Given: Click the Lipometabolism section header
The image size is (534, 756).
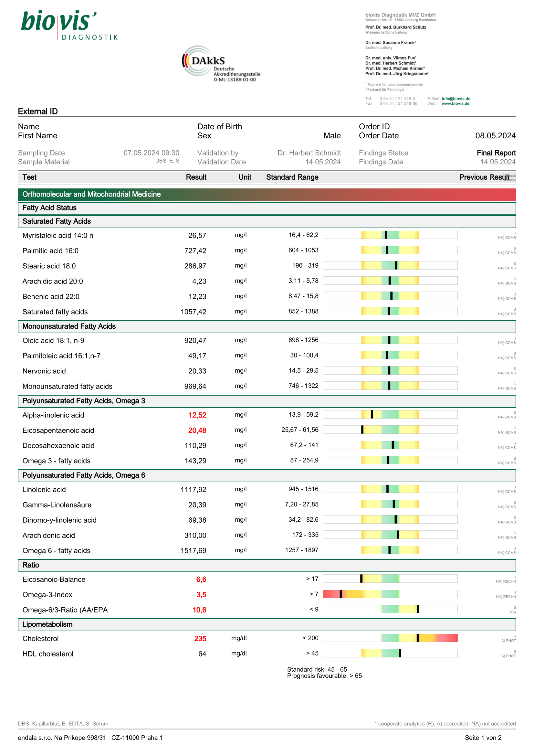Looking at the screenshot, I should click(x=47, y=624).
